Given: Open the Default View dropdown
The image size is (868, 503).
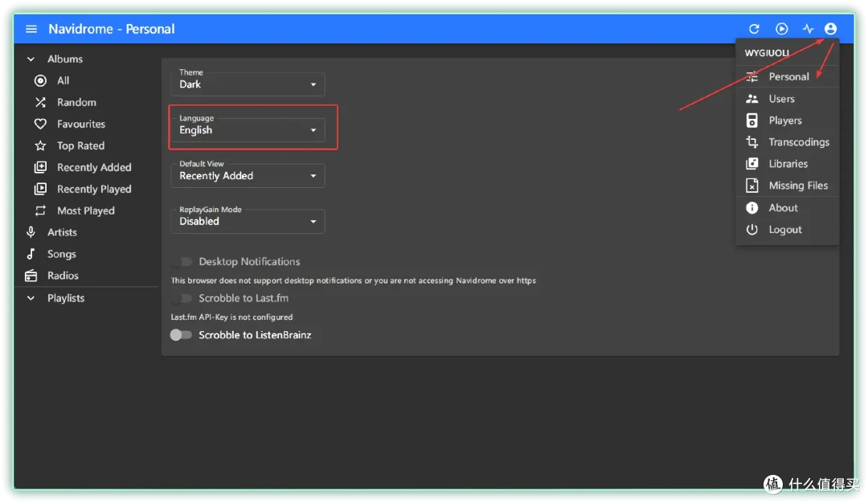Looking at the screenshot, I should pos(248,176).
